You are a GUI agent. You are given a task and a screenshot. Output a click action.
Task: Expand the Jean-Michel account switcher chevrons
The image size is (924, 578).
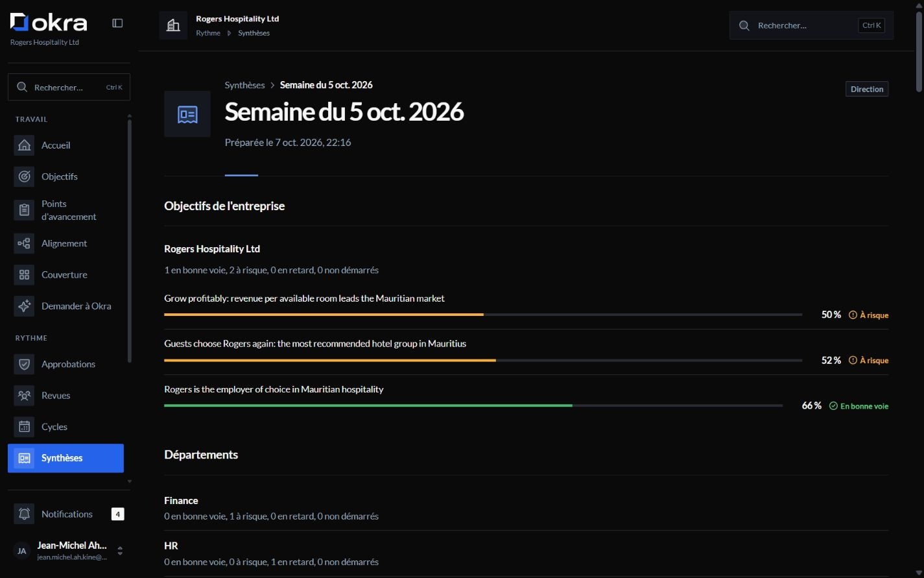click(120, 551)
